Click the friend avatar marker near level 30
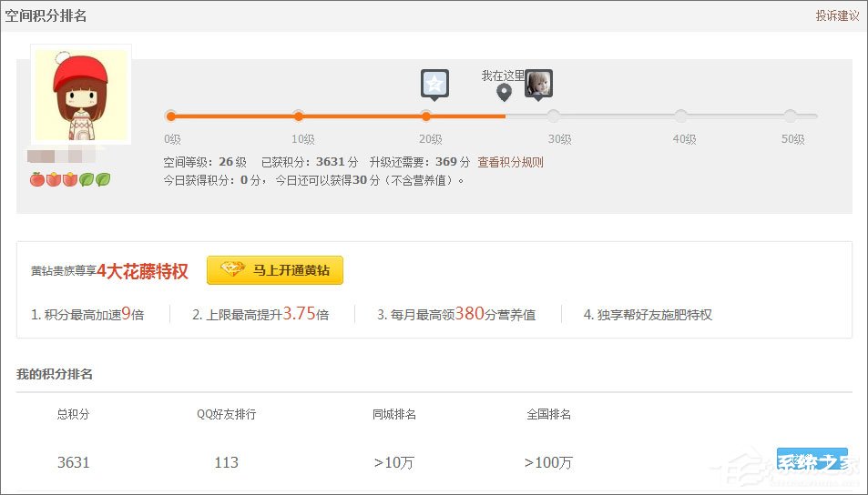868x495 pixels. click(x=538, y=84)
